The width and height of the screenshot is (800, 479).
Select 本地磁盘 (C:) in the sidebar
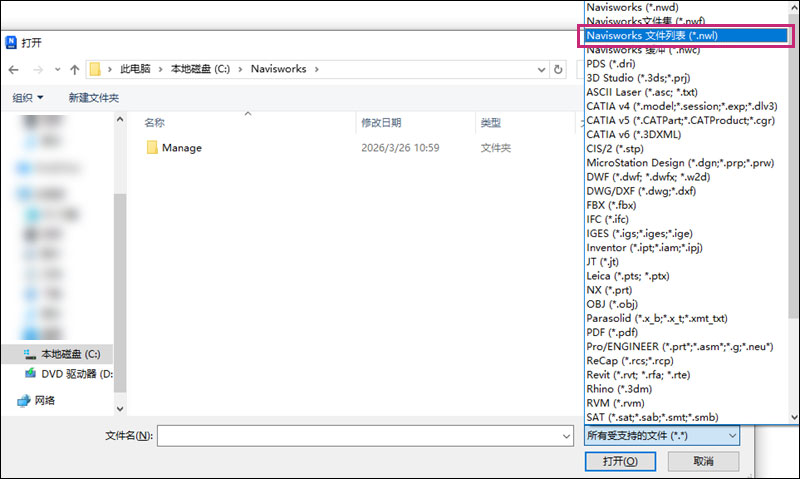point(71,354)
